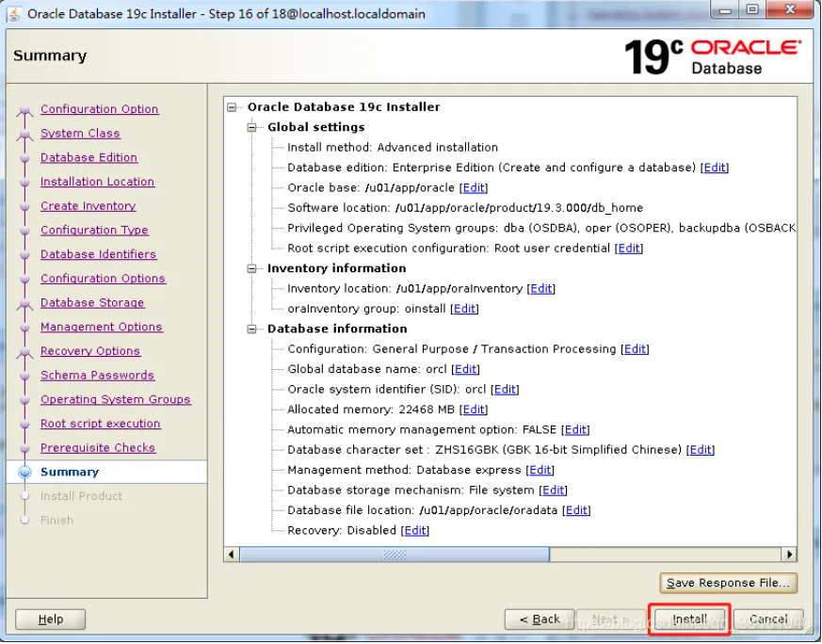Edit the General Purpose configuration
The image size is (822, 644).
(635, 349)
